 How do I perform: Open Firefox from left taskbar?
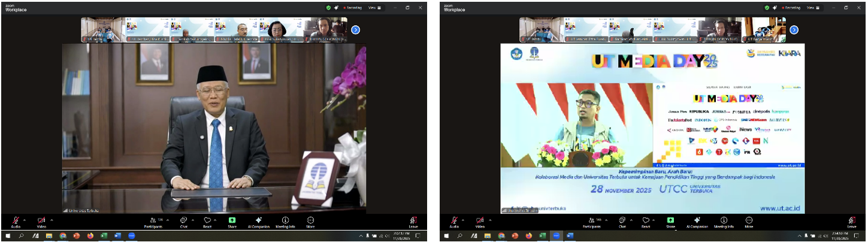click(90, 236)
